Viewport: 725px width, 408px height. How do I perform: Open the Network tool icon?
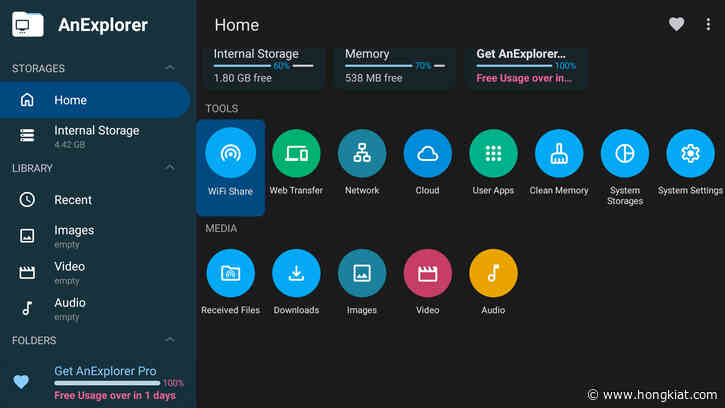[362, 154]
